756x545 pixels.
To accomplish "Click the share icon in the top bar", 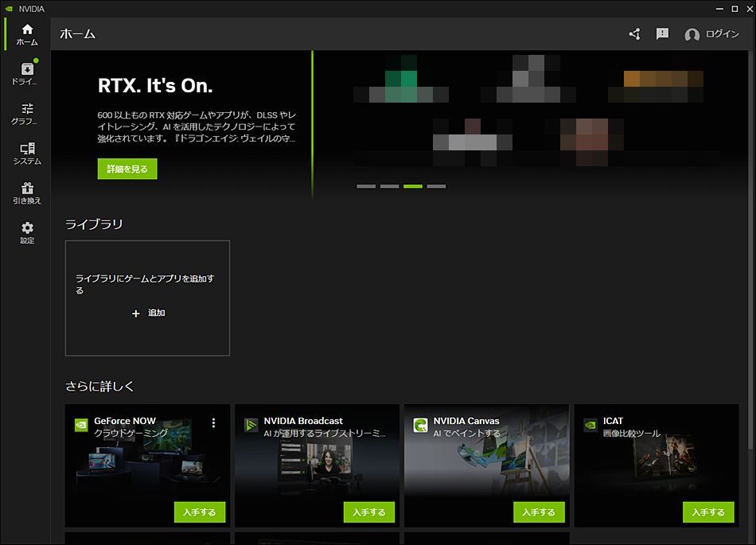I will click(634, 34).
